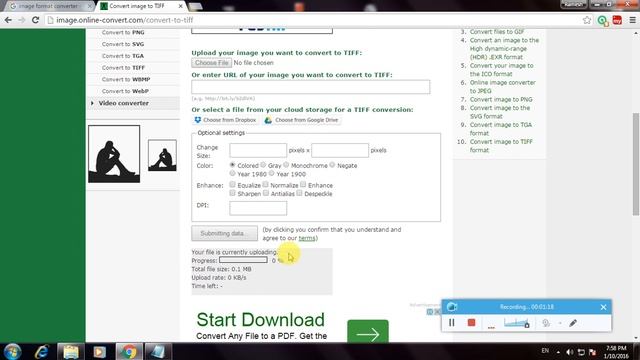Open the red extension icon in toolbar
This screenshot has height=360, width=640.
point(617,20)
